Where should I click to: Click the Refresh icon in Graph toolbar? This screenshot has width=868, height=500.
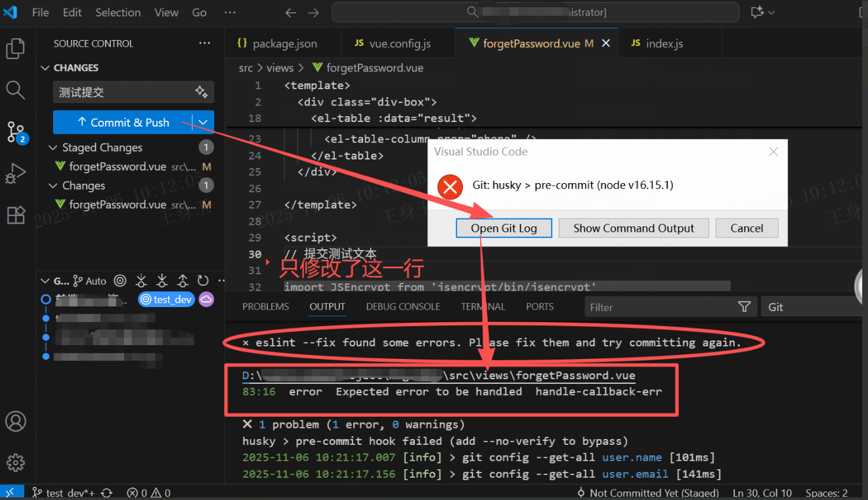(204, 281)
